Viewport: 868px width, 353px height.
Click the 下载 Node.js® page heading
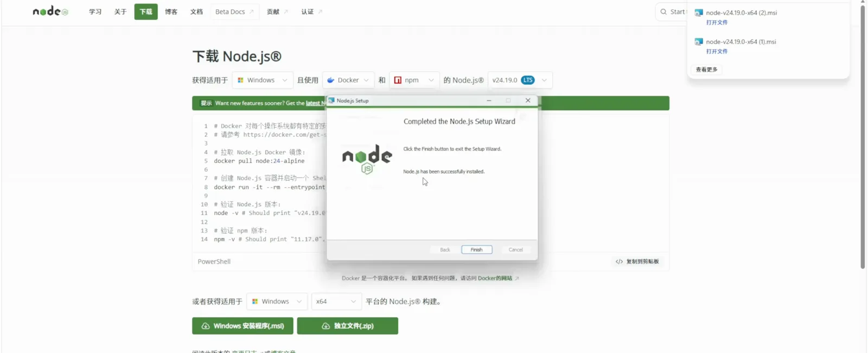(237, 56)
